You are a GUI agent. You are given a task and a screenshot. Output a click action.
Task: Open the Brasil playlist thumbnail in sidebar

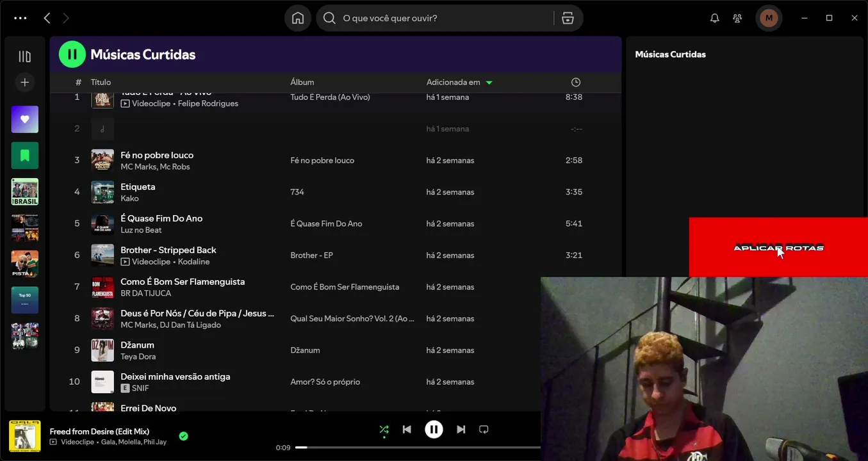tap(25, 191)
